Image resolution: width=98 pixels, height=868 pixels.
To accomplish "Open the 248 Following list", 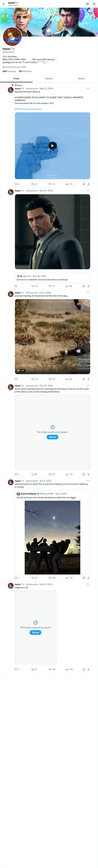I will [9, 71].
